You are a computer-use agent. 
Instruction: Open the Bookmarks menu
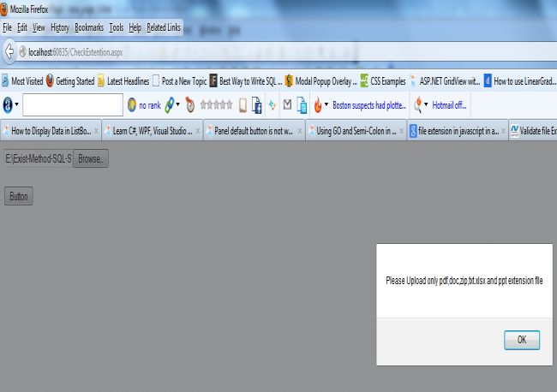[x=89, y=27]
